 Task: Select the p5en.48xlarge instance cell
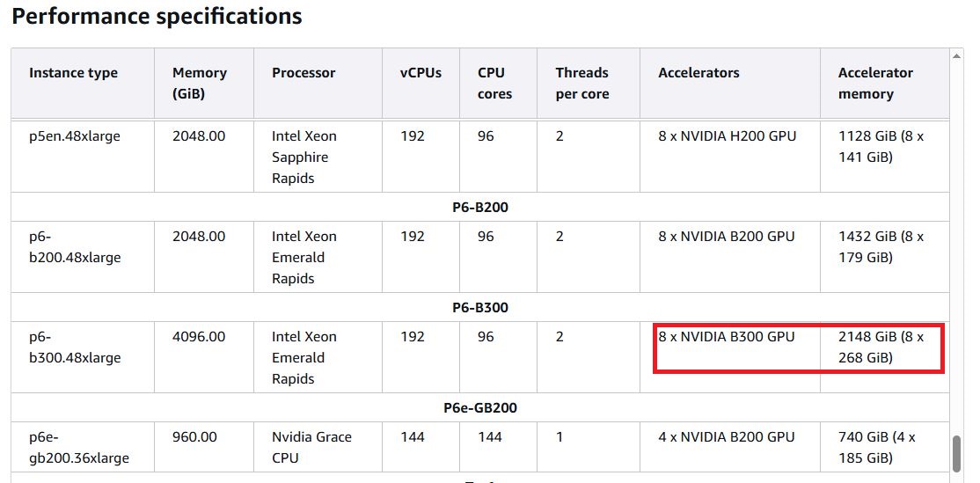(73, 136)
